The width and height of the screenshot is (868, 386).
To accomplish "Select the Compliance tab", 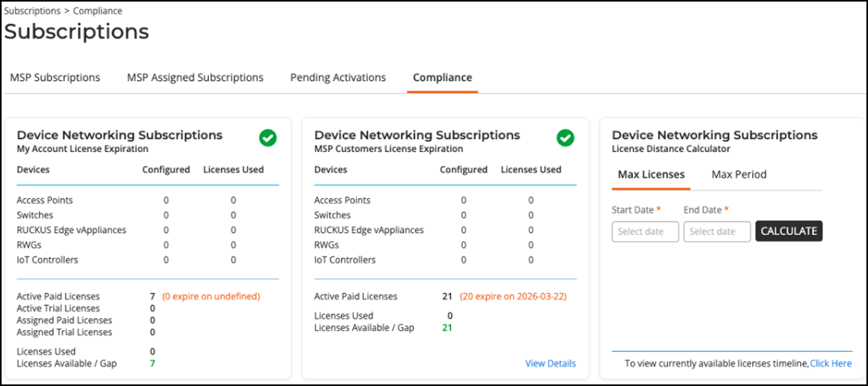I will coord(442,78).
